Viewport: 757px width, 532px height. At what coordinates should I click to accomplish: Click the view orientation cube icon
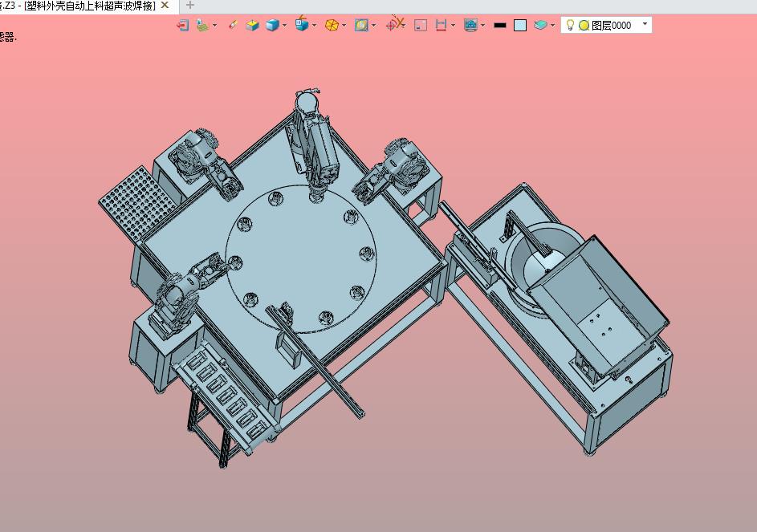pos(302,23)
